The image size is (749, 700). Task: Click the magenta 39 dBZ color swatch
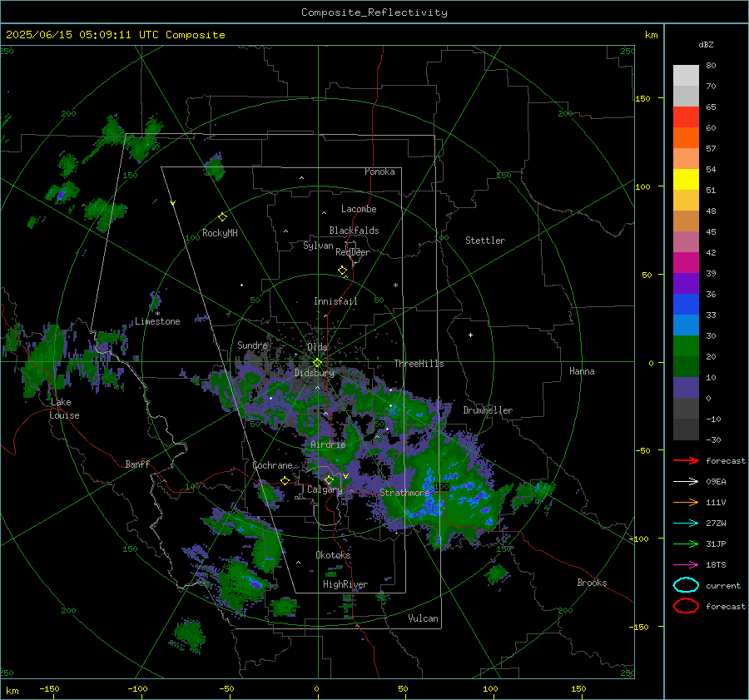(686, 263)
